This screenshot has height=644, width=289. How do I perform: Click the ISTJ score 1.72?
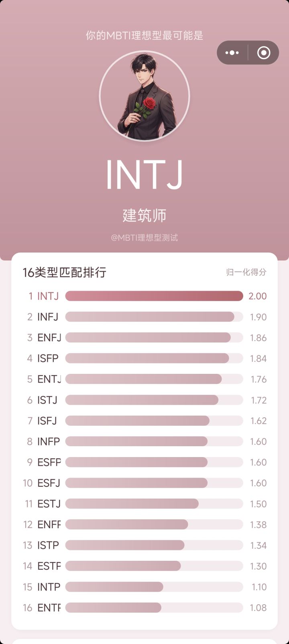pos(258,400)
